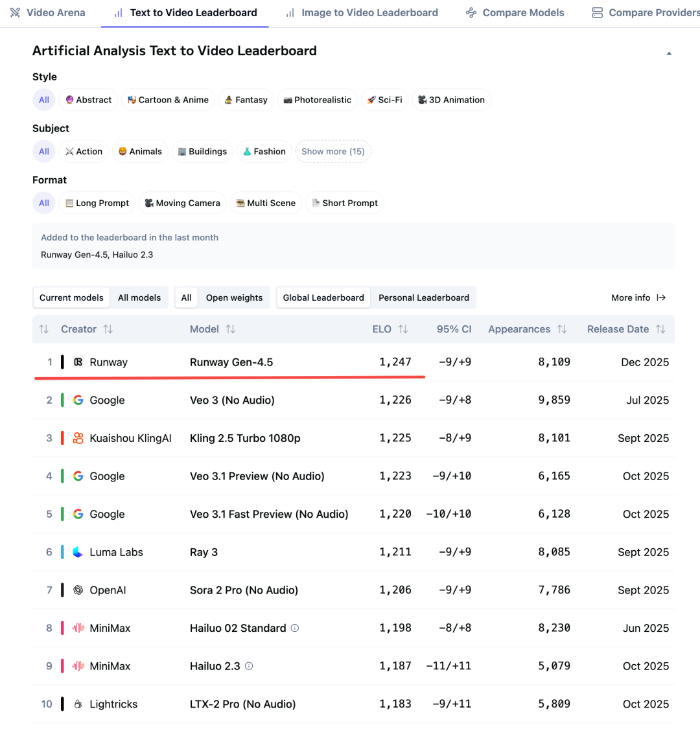Click the red color bar beside Kuaishou KlingAI

(x=62, y=438)
